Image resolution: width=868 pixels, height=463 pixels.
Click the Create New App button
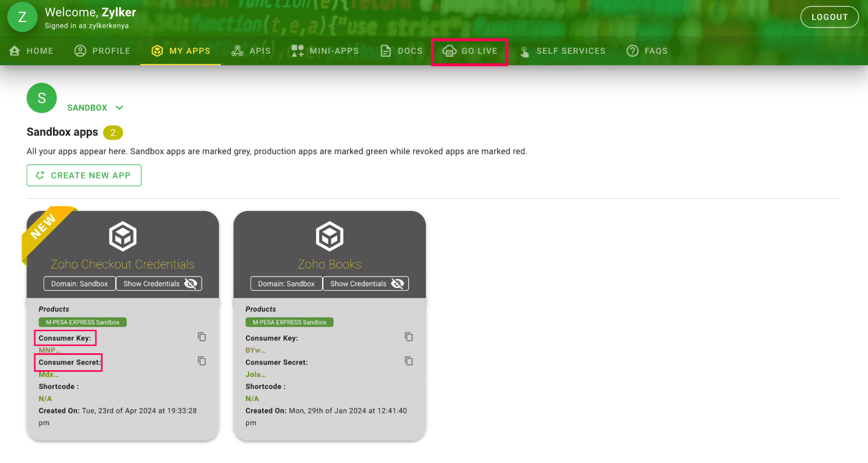tap(84, 175)
